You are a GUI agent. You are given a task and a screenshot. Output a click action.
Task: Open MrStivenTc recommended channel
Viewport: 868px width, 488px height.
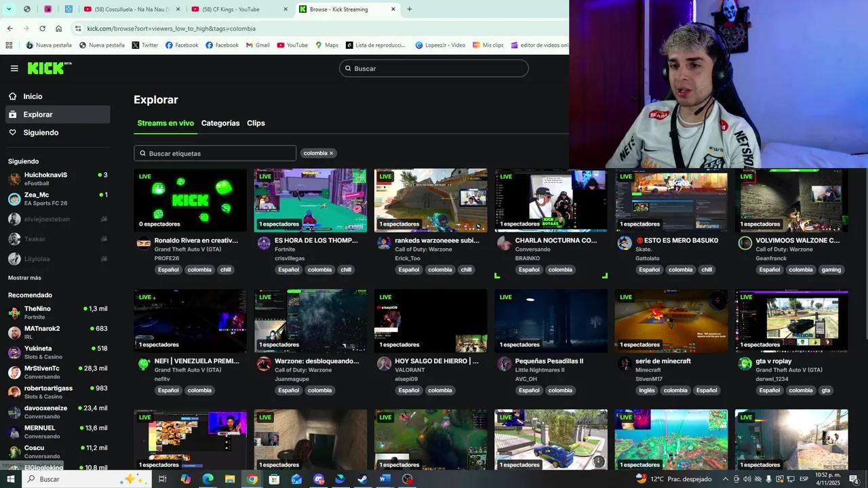pyautogui.click(x=58, y=372)
